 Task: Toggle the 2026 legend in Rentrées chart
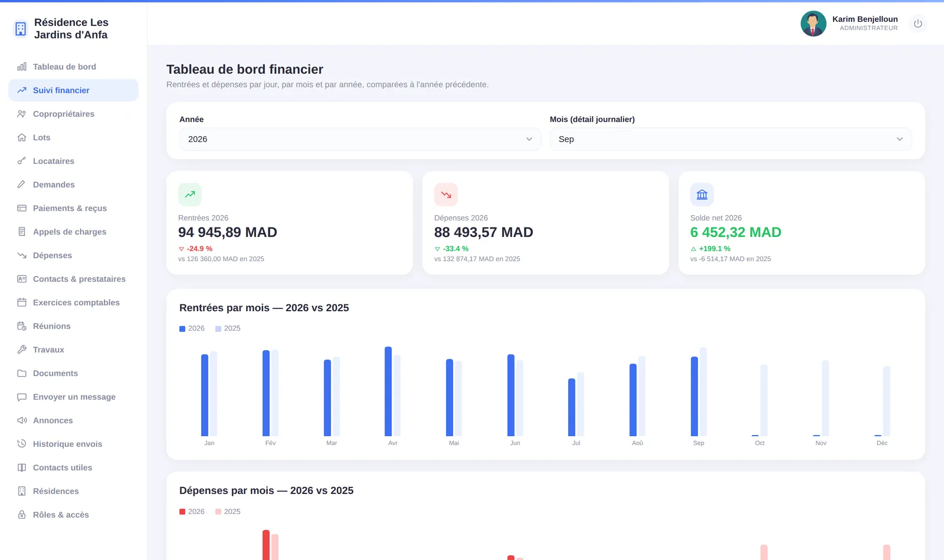(192, 328)
